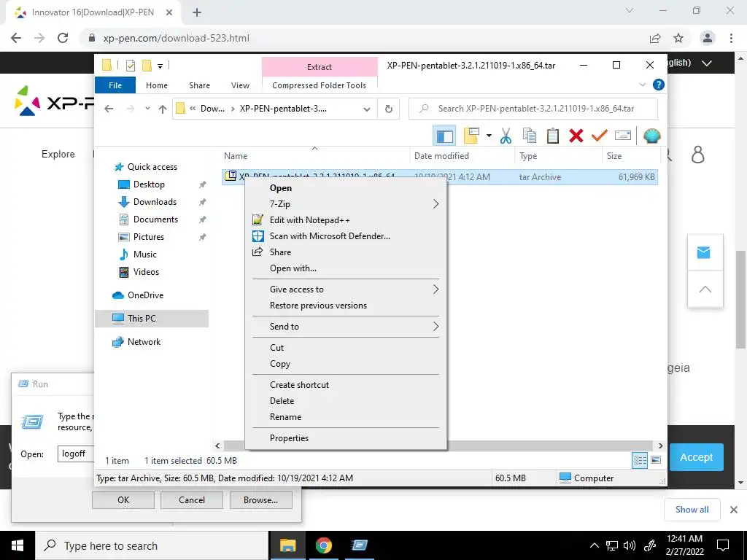Unpin Downloads using its pin icon
Viewport: 747px width, 560px height.
(x=203, y=202)
